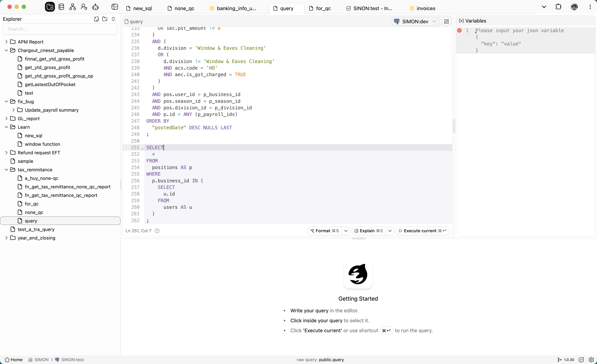Toggle the connection layout grid next to SIMON:dev
Image resolution: width=597 pixels, height=364 pixels.
tap(447, 21)
